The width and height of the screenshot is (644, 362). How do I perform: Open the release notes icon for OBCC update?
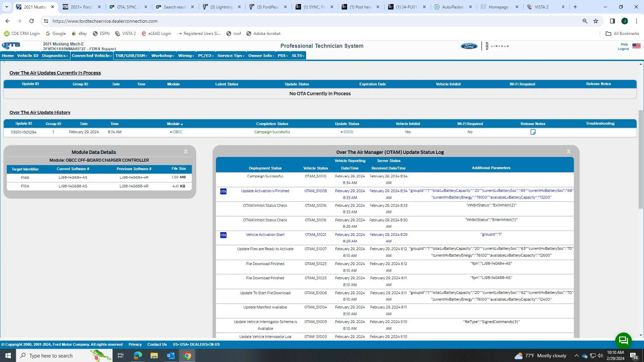[533, 132]
